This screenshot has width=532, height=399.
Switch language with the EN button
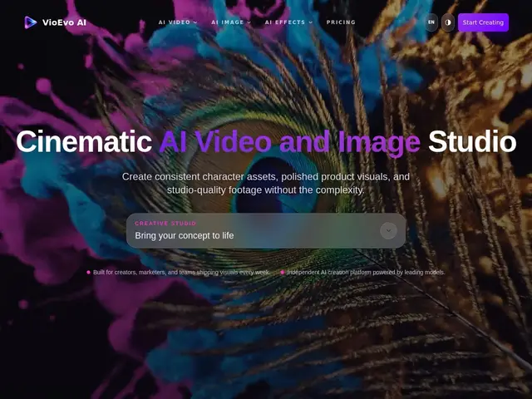(x=431, y=22)
